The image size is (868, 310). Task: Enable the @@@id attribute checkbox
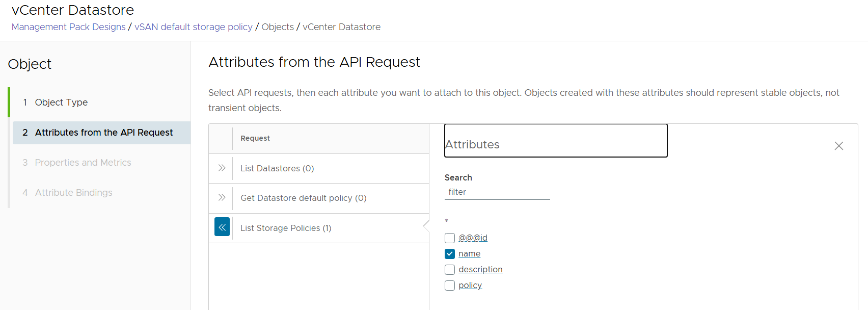point(450,238)
